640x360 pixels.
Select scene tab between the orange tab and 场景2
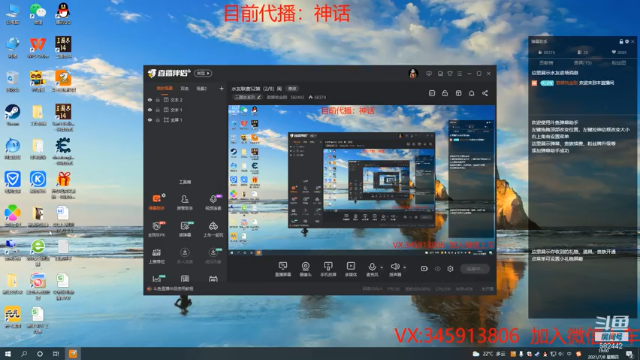(x=185, y=88)
